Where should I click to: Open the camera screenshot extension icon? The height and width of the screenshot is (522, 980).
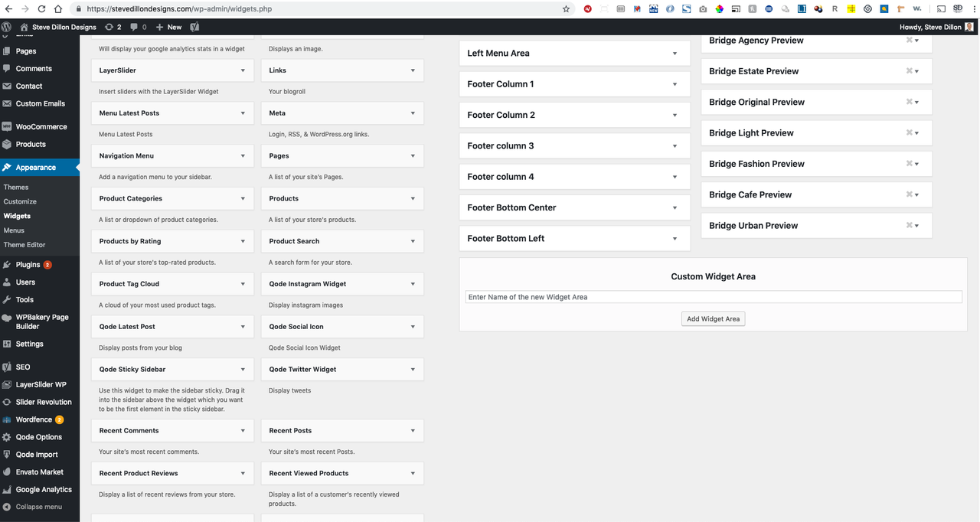point(702,9)
